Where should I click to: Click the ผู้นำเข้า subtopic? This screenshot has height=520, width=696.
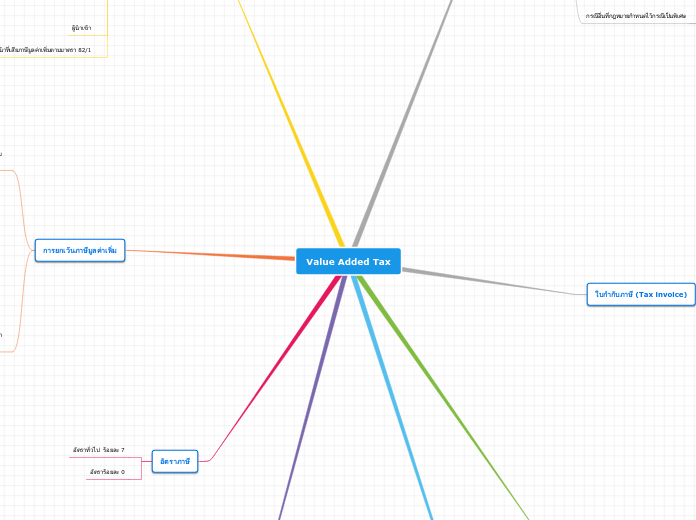[x=81, y=28]
